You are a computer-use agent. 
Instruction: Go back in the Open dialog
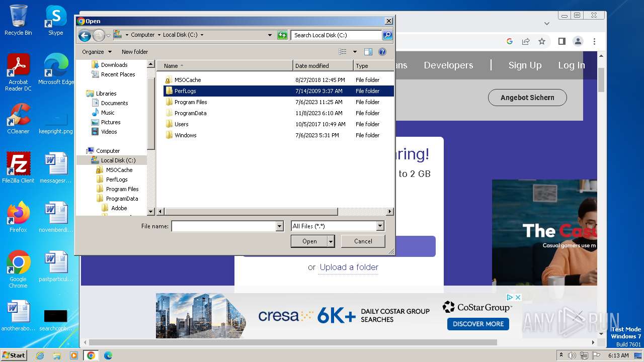click(x=85, y=35)
